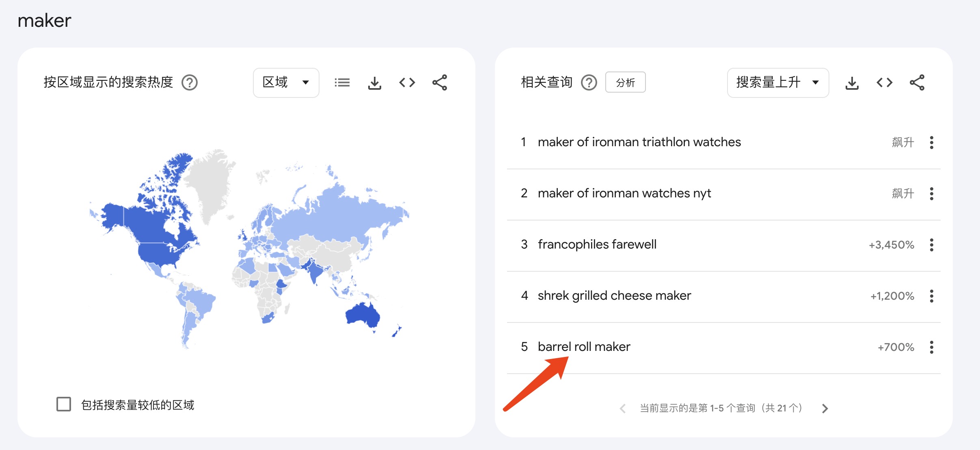Go to next page of queries
The width and height of the screenshot is (980, 450).
pos(825,409)
